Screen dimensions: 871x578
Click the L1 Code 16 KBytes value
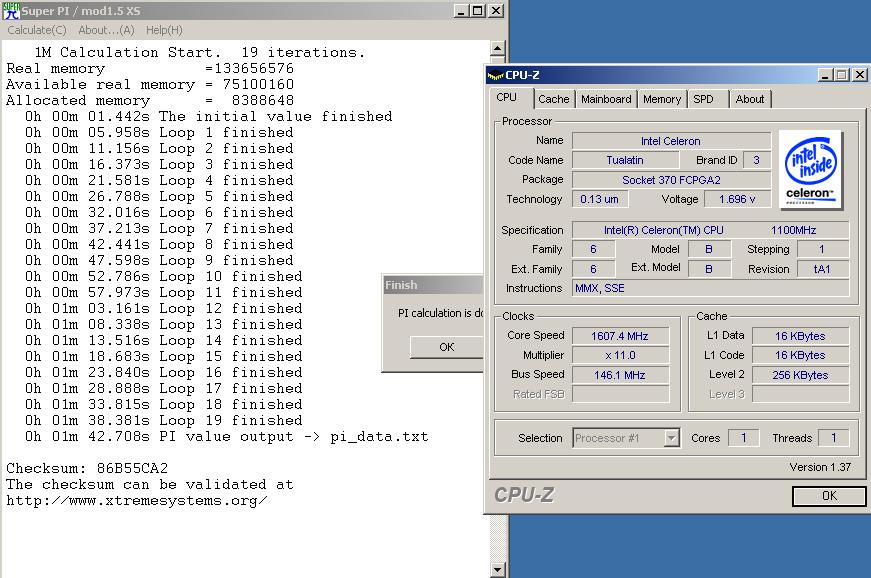800,355
